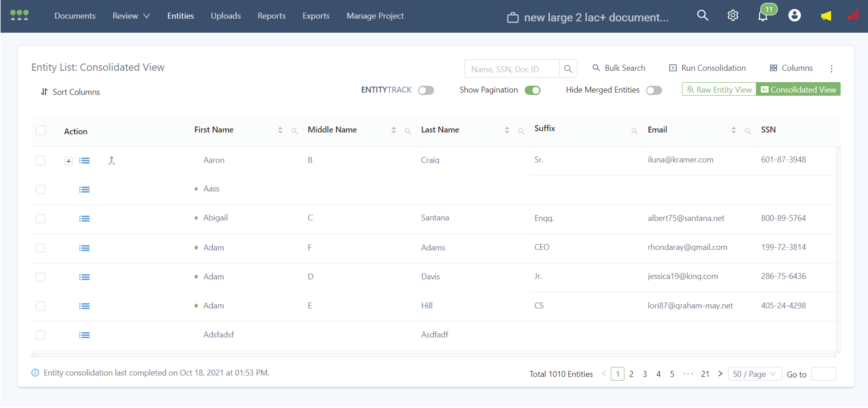
Task: Expand the Aaron Craig row with plus button
Action: 68,161
